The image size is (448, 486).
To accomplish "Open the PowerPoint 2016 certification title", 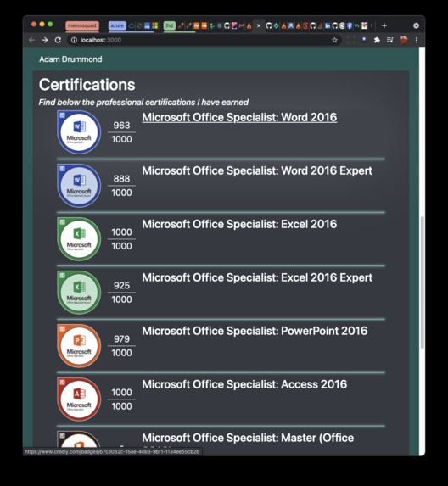I will [x=255, y=331].
